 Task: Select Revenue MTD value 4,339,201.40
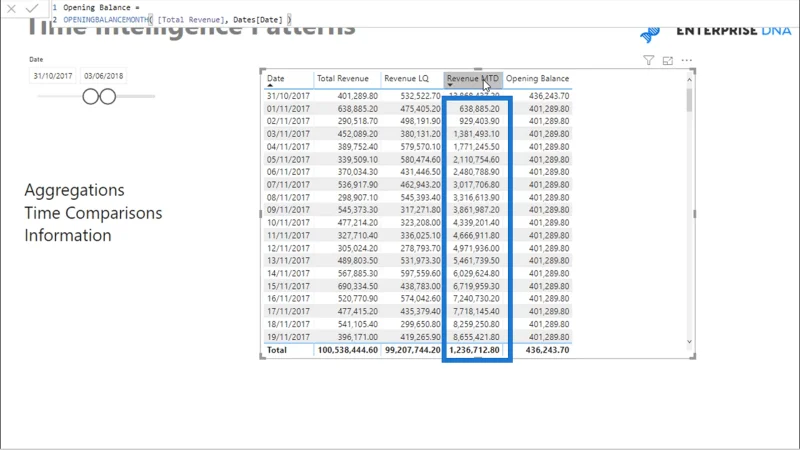[x=477, y=222]
